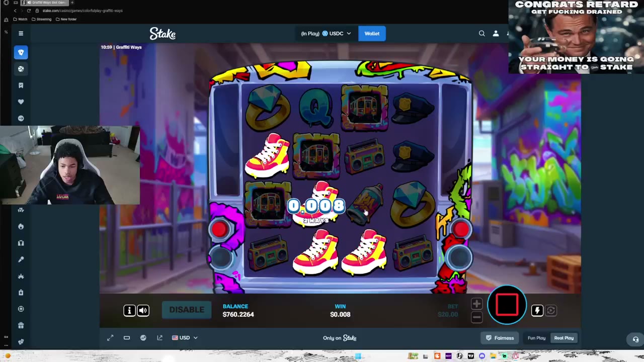Open the Graffiti Ways browser tab
Image resolution: width=644 pixels, height=362 pixels.
tap(46, 3)
